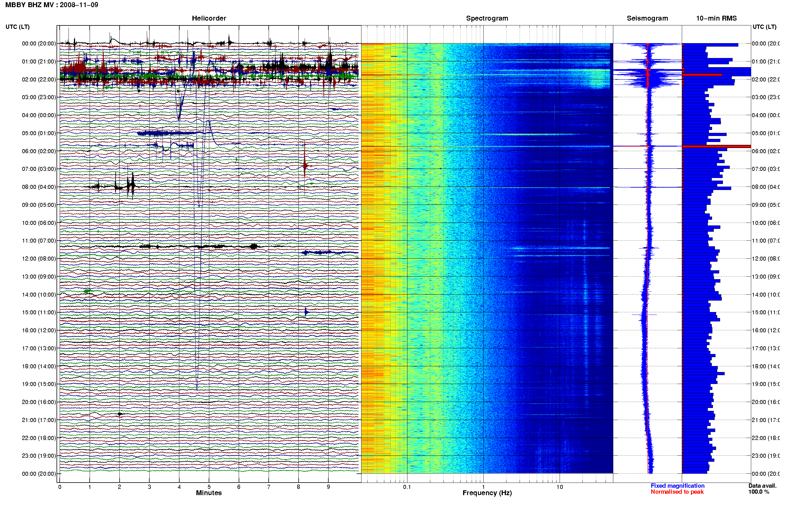Click the '19:00 (15:00)' left time label
The height and width of the screenshot is (508, 812).
click(x=39, y=384)
